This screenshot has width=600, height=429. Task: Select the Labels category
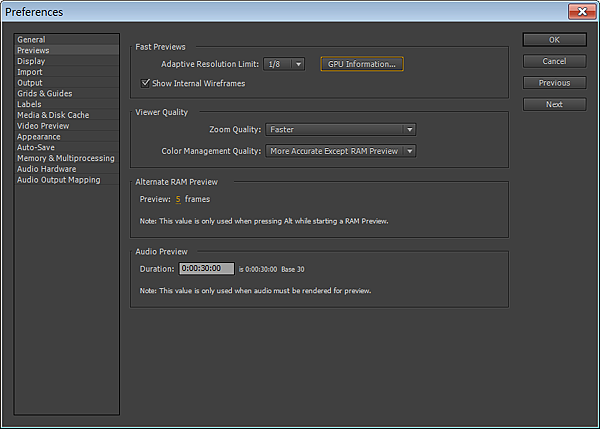pos(67,104)
